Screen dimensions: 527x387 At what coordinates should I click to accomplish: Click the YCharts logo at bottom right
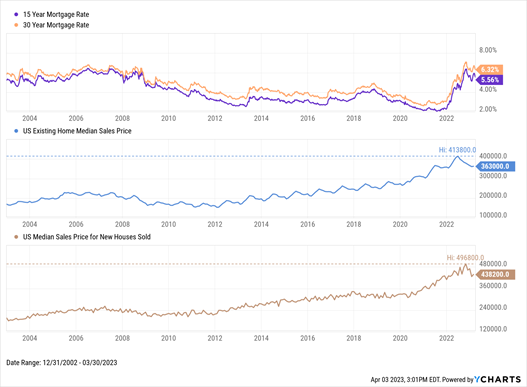click(497, 379)
